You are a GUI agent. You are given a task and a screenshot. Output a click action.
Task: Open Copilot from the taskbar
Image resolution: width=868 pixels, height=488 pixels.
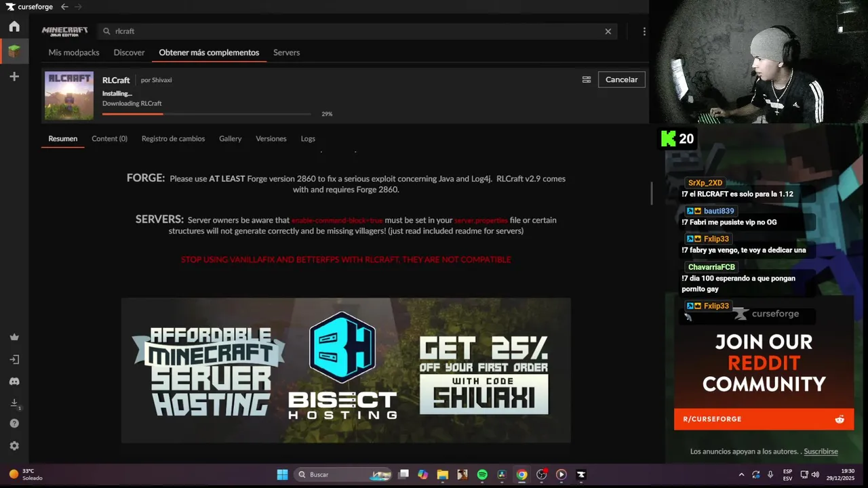pyautogui.click(x=423, y=474)
